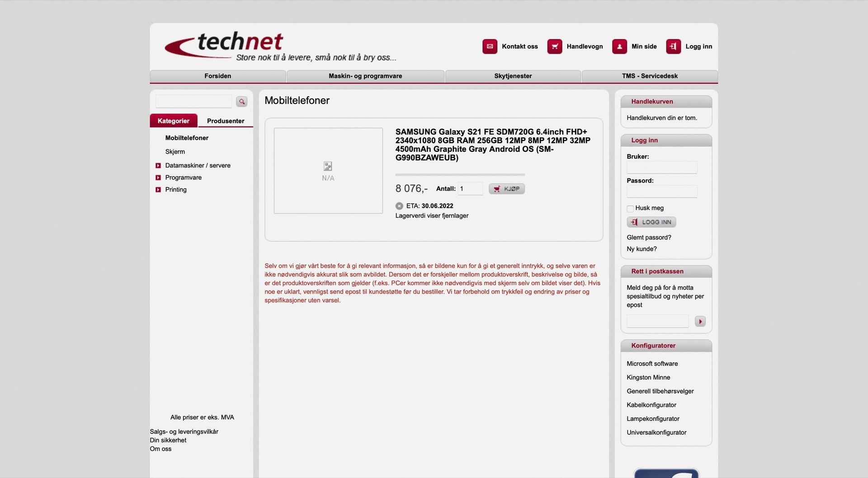868x478 pixels.
Task: Open the Ny kunde? link
Action: click(x=642, y=249)
